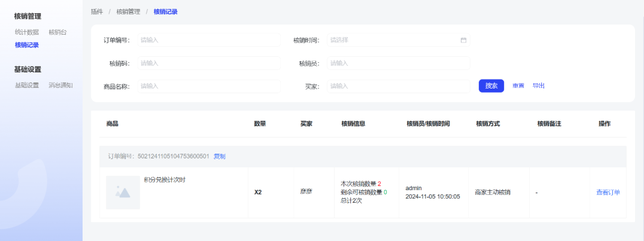Viewport: 644px width, 241px height.
Task: Focus the 核销码 input field
Action: (208, 63)
